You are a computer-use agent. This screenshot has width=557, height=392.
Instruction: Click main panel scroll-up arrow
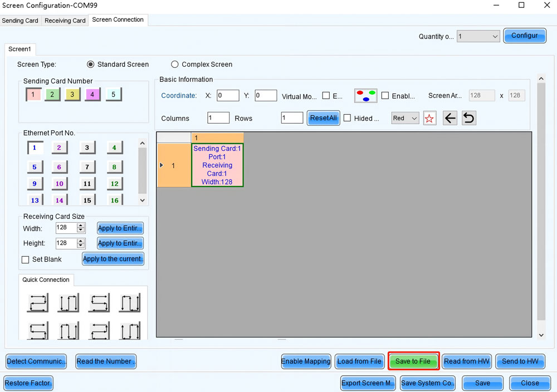[x=541, y=79]
